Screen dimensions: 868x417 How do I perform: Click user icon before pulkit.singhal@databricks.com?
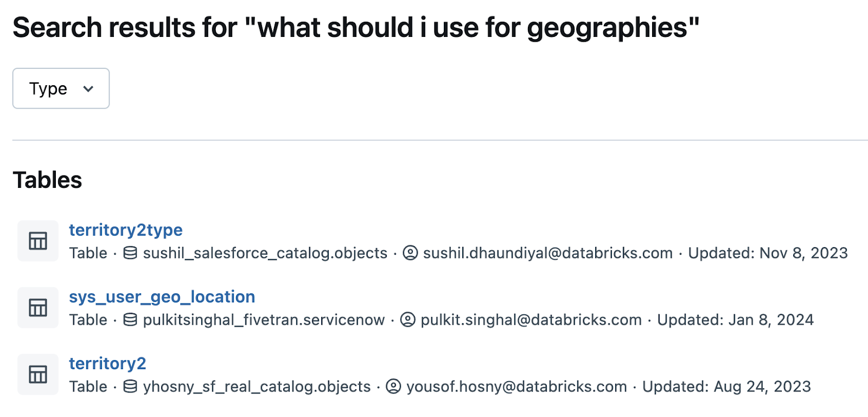[408, 320]
